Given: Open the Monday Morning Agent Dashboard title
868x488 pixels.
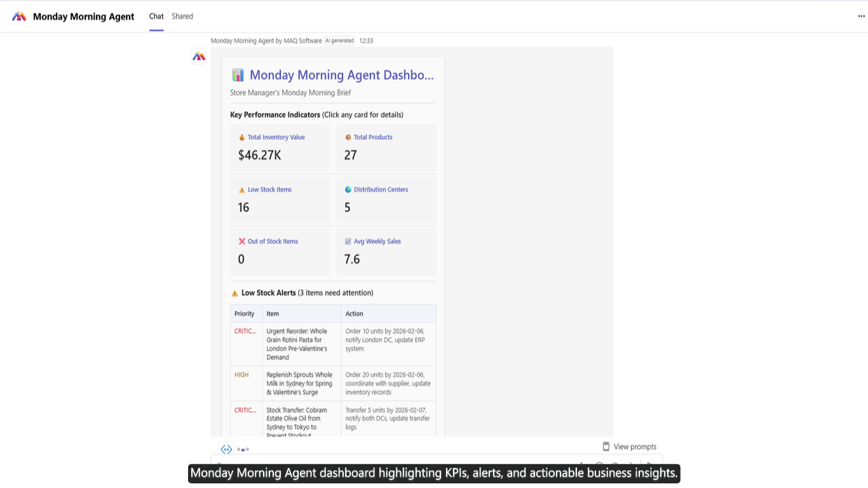Looking at the screenshot, I should pos(342,75).
